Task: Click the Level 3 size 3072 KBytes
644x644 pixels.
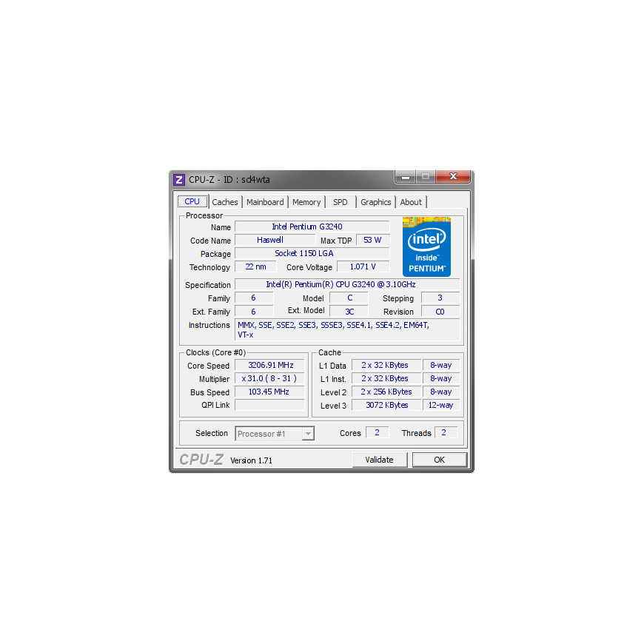Action: tap(386, 405)
